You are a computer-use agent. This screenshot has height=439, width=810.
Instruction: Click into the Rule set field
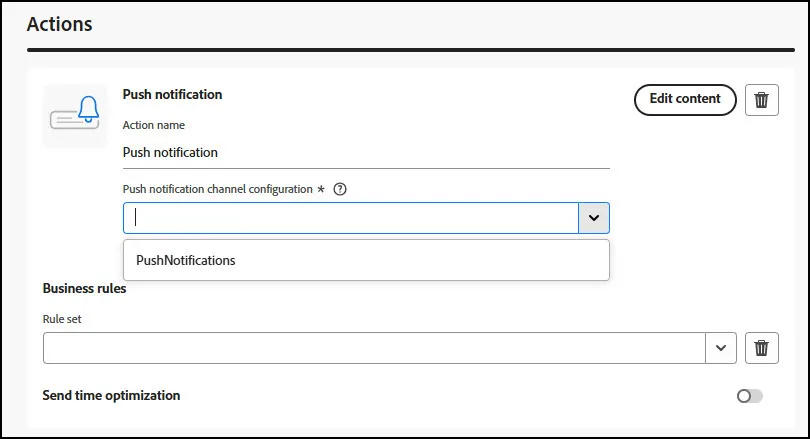pyautogui.click(x=374, y=348)
